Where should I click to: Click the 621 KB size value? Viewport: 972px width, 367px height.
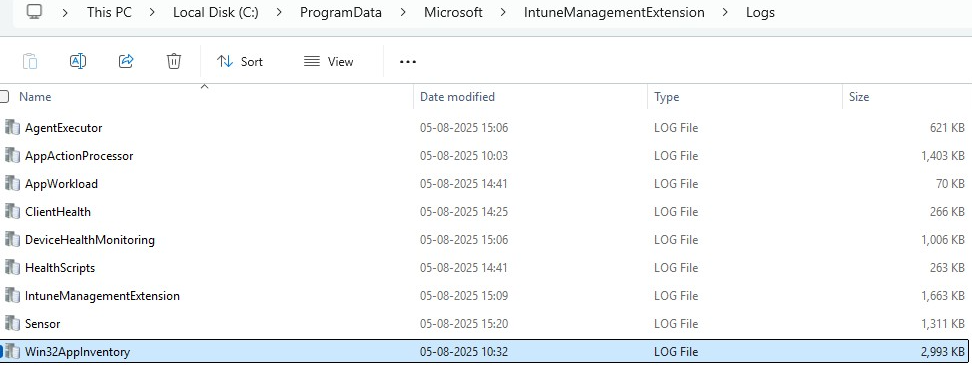[x=947, y=128]
